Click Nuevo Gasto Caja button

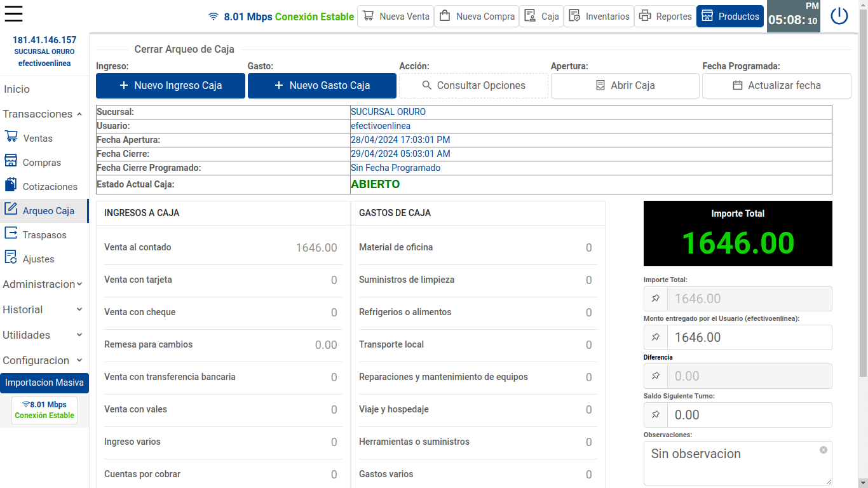pyautogui.click(x=322, y=86)
